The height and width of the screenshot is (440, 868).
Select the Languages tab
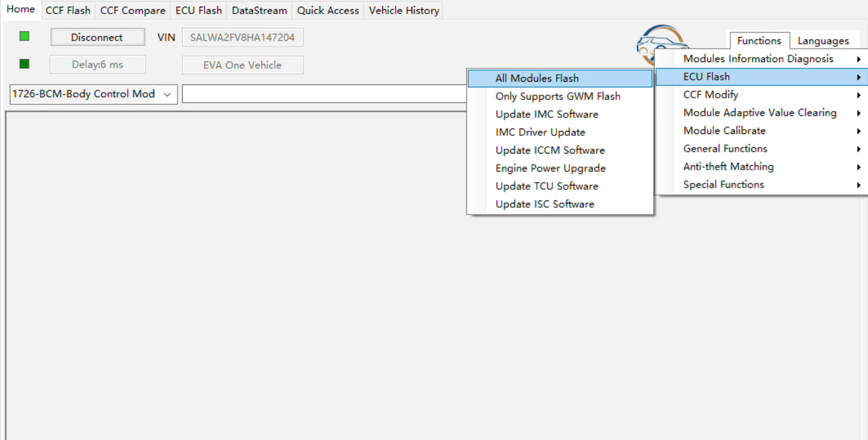click(x=823, y=41)
